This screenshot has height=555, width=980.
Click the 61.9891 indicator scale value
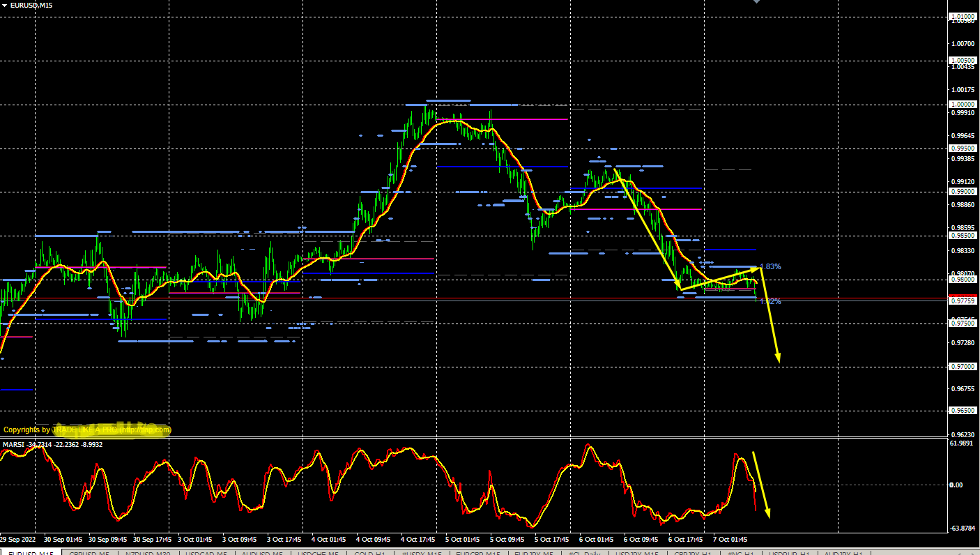[x=962, y=443]
